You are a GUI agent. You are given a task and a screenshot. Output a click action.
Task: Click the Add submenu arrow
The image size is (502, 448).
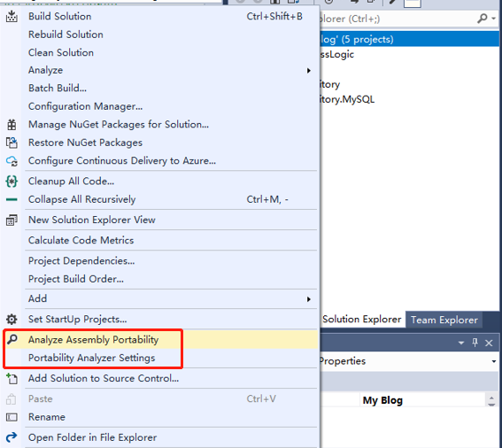point(309,299)
